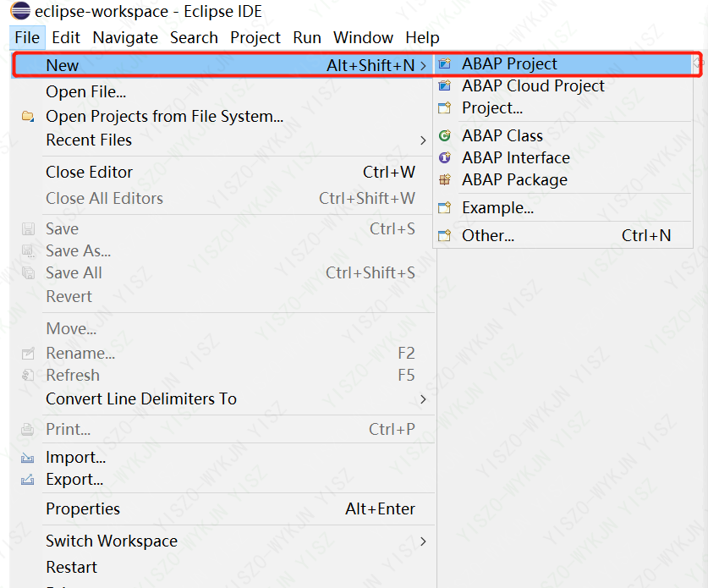Select the ABAP Project icon in the submenu
The image size is (708, 588).
(444, 63)
